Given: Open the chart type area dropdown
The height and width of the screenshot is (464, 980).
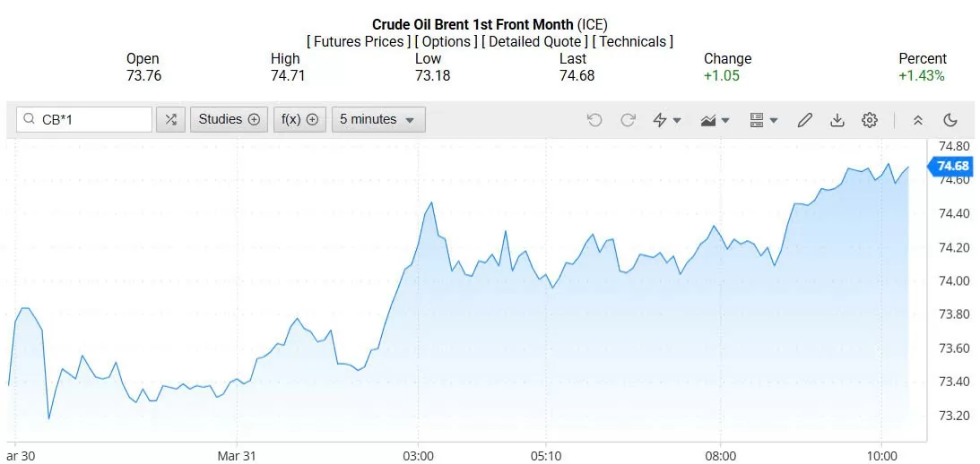Looking at the screenshot, I should click(715, 120).
